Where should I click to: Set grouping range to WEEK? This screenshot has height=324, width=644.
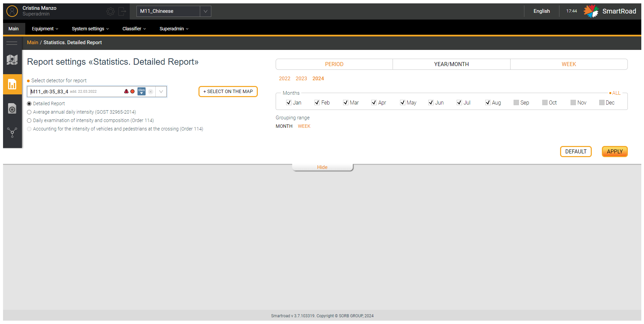pos(304,126)
